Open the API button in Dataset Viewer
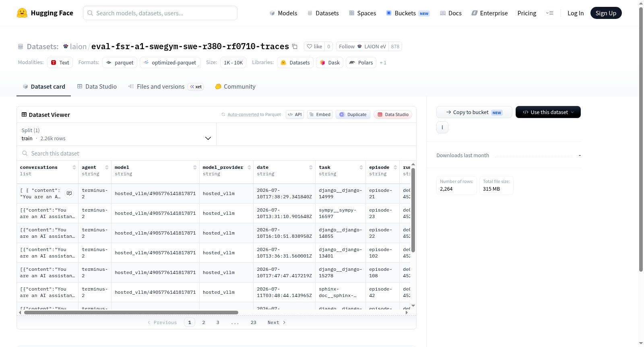644x347 pixels. pos(295,114)
